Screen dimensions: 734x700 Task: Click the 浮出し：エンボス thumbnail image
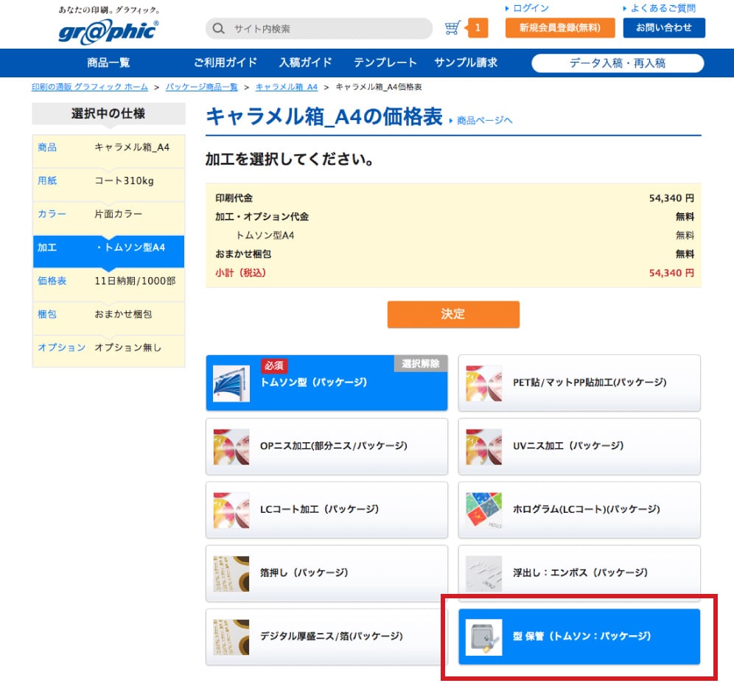pos(484,573)
